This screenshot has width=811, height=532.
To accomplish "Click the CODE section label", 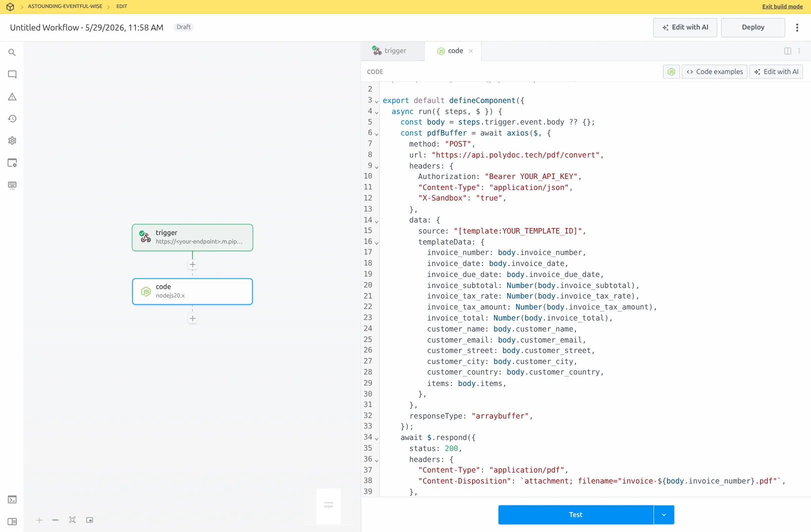I will tap(375, 72).
